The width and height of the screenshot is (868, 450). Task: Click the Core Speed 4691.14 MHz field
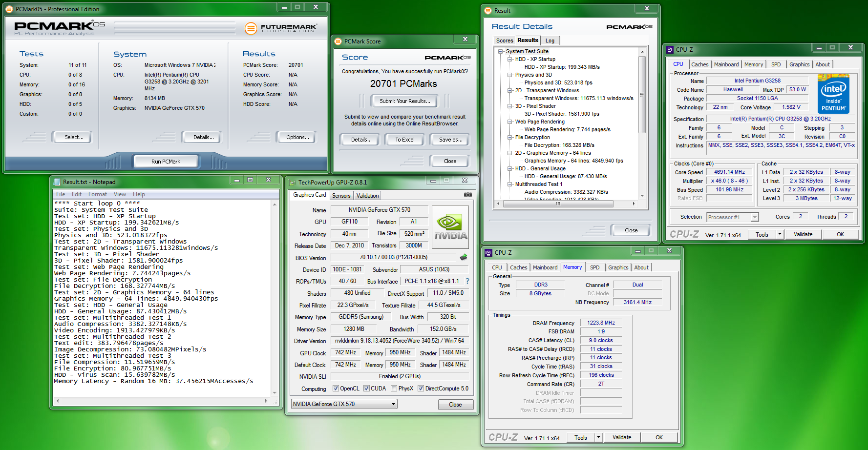[x=729, y=172]
